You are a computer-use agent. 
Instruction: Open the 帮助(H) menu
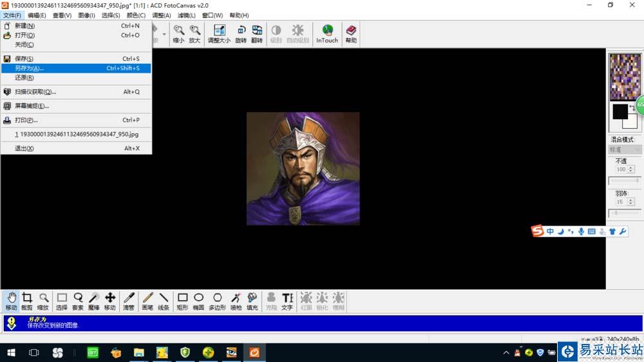tap(239, 15)
